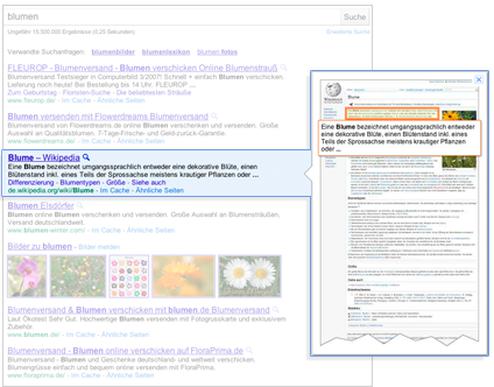Open the white daisies image thumbnail
The width and height of the screenshot is (494, 387).
250,276
